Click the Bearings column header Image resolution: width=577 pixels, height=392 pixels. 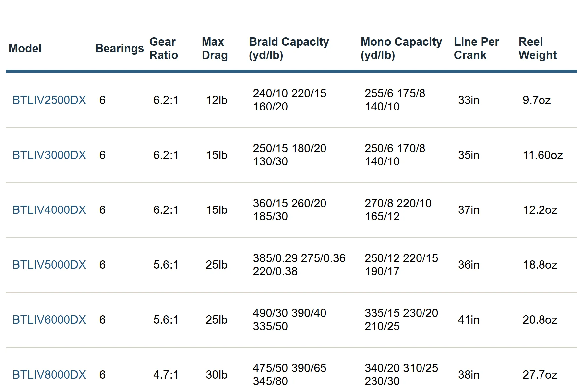click(119, 48)
